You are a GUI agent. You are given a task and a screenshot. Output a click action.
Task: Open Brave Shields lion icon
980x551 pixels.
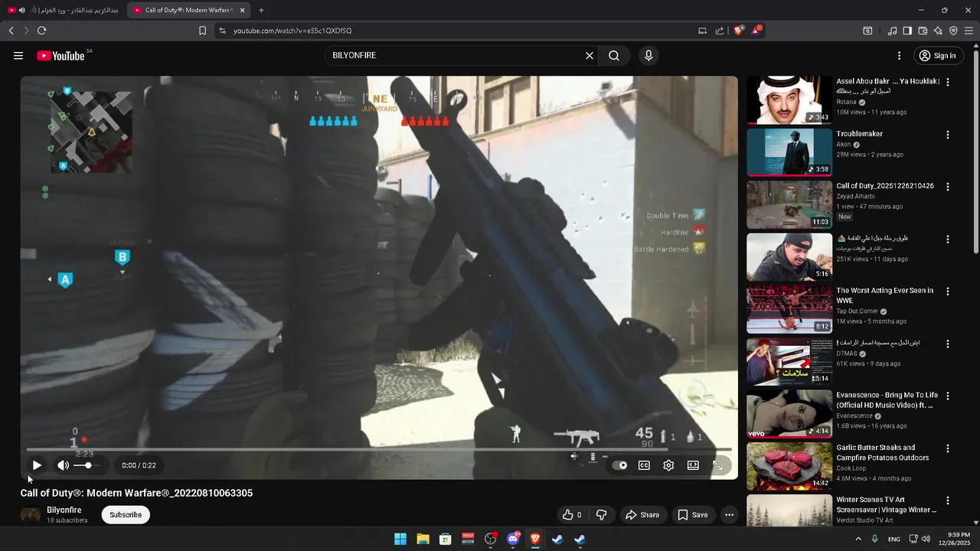point(739,31)
